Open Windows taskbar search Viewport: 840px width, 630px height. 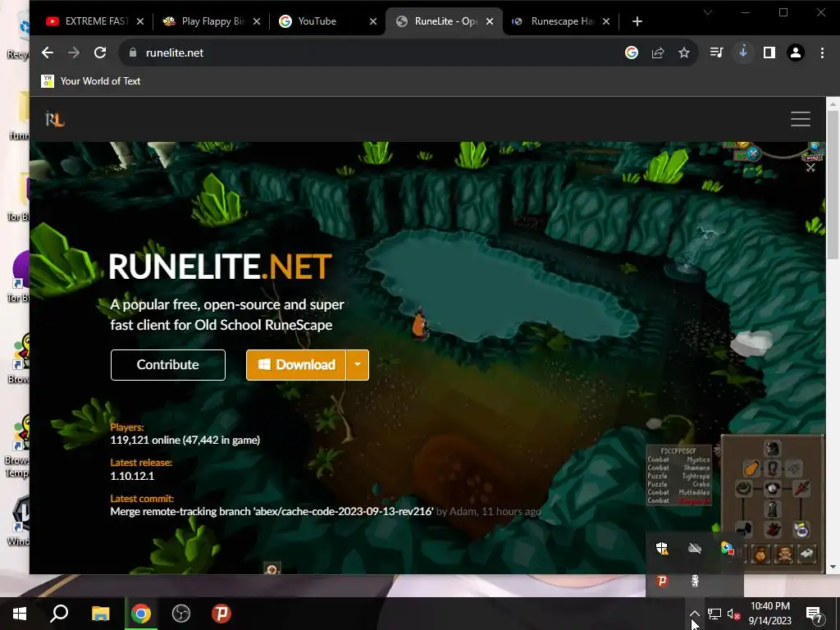[59, 614]
